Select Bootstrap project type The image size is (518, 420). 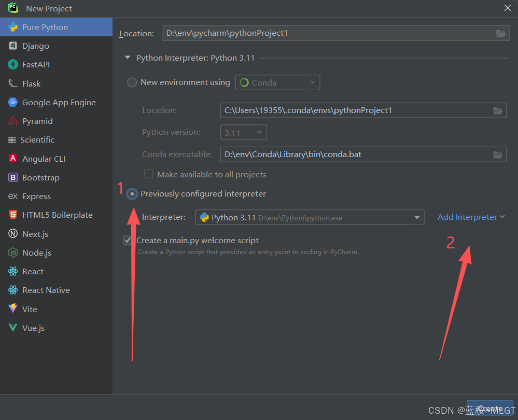pos(56,177)
